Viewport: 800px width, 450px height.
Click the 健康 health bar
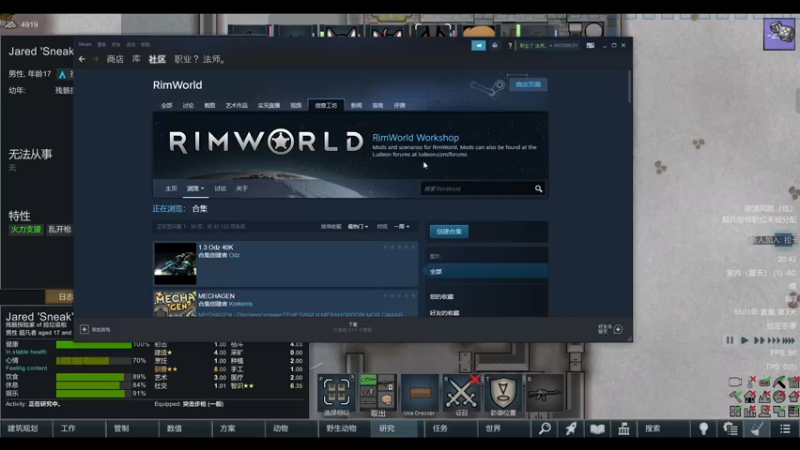(x=93, y=345)
